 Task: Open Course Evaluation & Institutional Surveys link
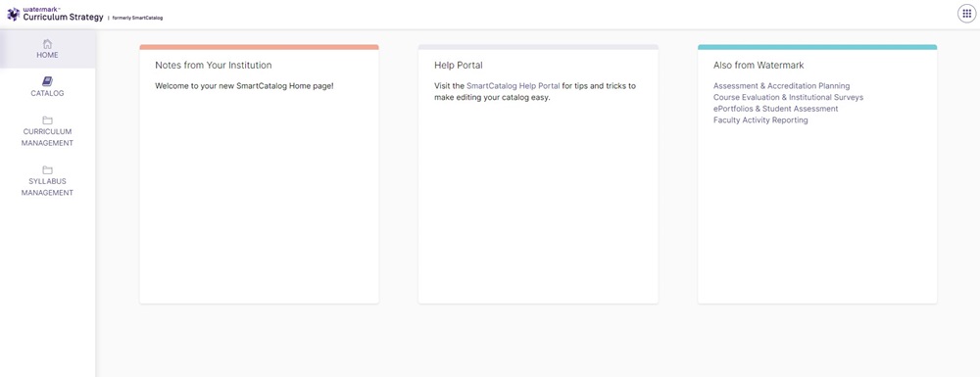788,97
